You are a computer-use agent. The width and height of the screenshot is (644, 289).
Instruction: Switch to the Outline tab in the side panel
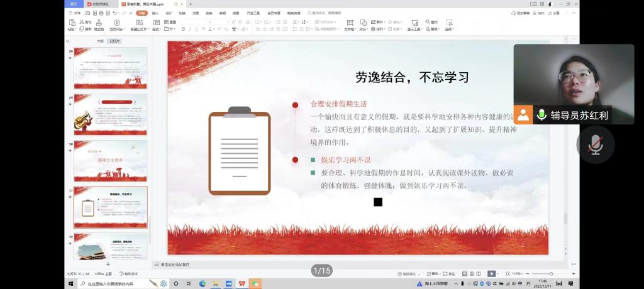[x=100, y=41]
